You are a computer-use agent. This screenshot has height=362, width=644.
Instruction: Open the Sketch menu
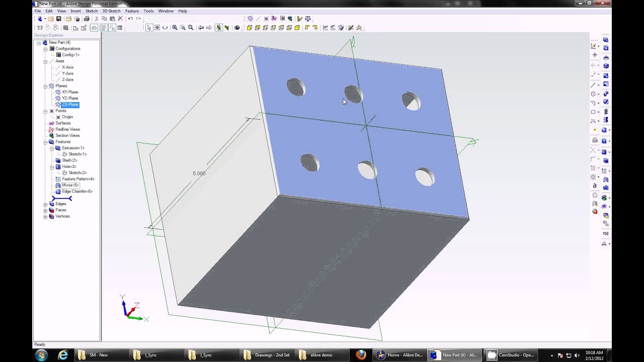pyautogui.click(x=92, y=11)
